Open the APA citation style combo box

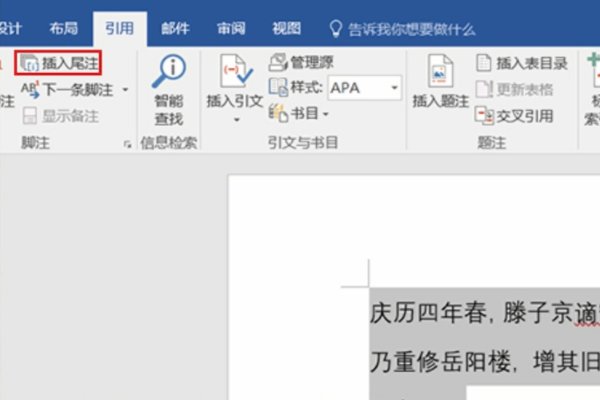coord(365,88)
